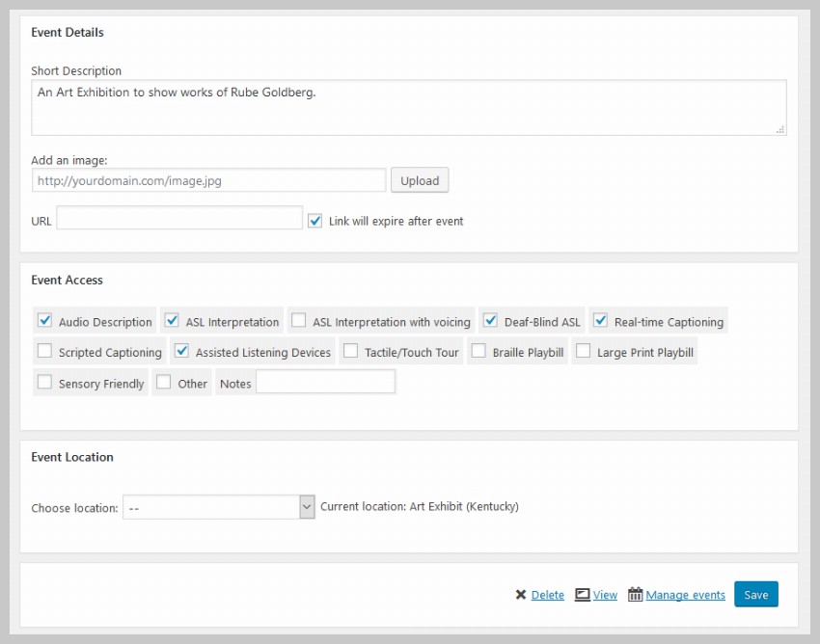
Task: Open the Manage events link
Action: (685, 595)
